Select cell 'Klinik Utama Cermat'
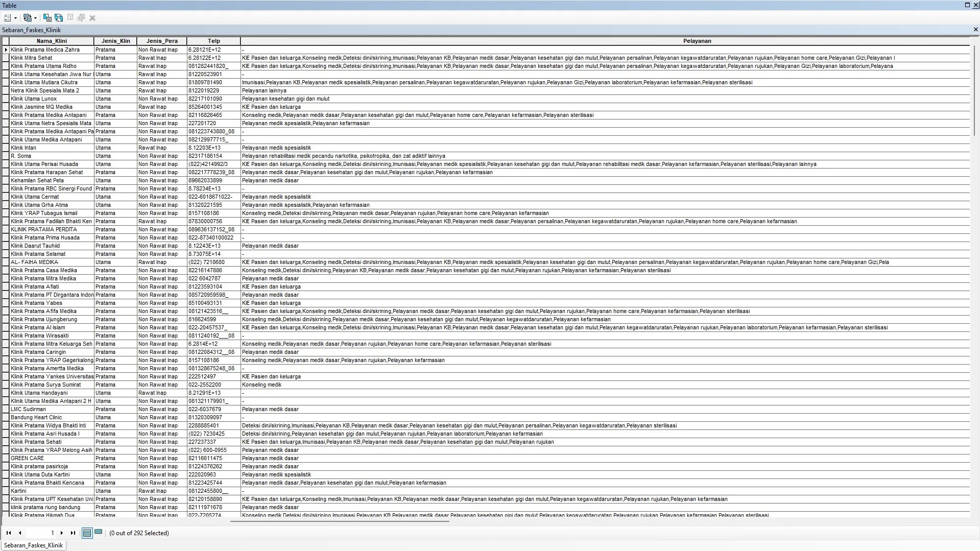The height and width of the screenshot is (551, 980). 52,197
